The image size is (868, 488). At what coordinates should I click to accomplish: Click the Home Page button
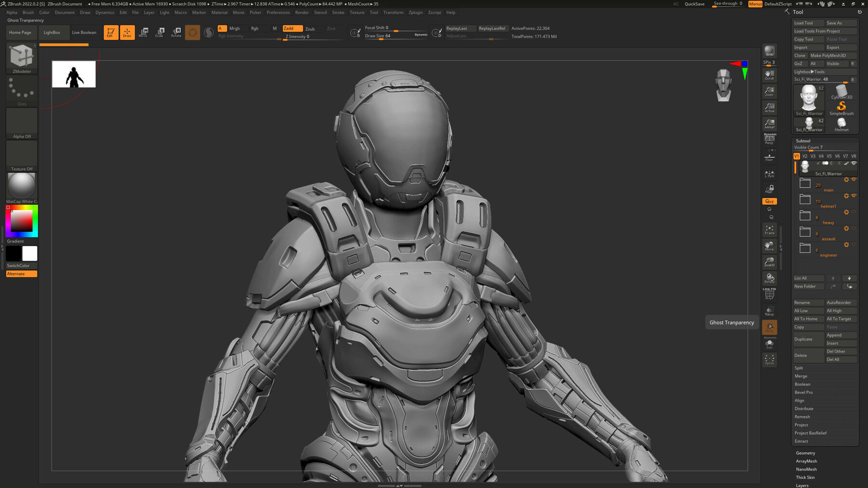tap(20, 32)
